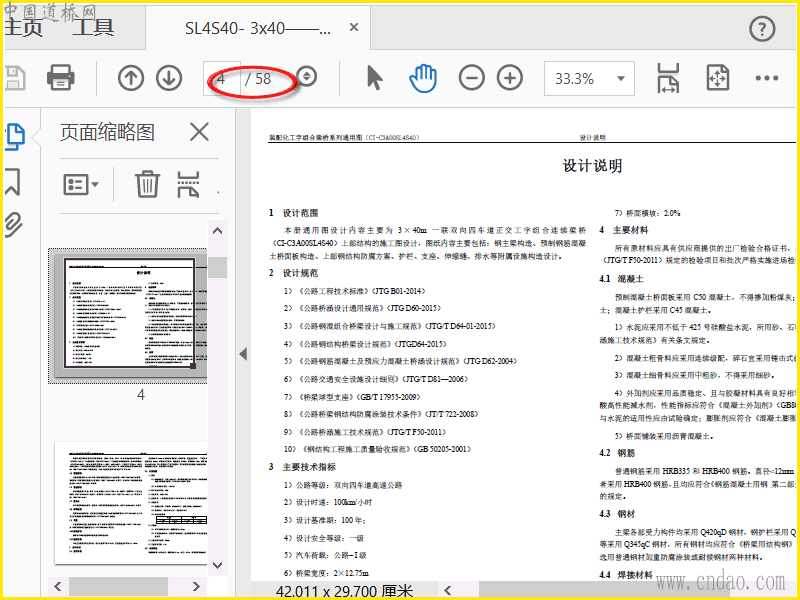Open the more tools ellipsis menu
The image size is (800, 600).
click(767, 78)
